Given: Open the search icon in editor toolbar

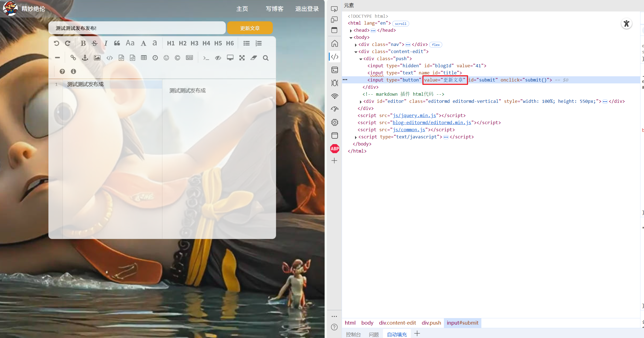Looking at the screenshot, I should point(265,58).
